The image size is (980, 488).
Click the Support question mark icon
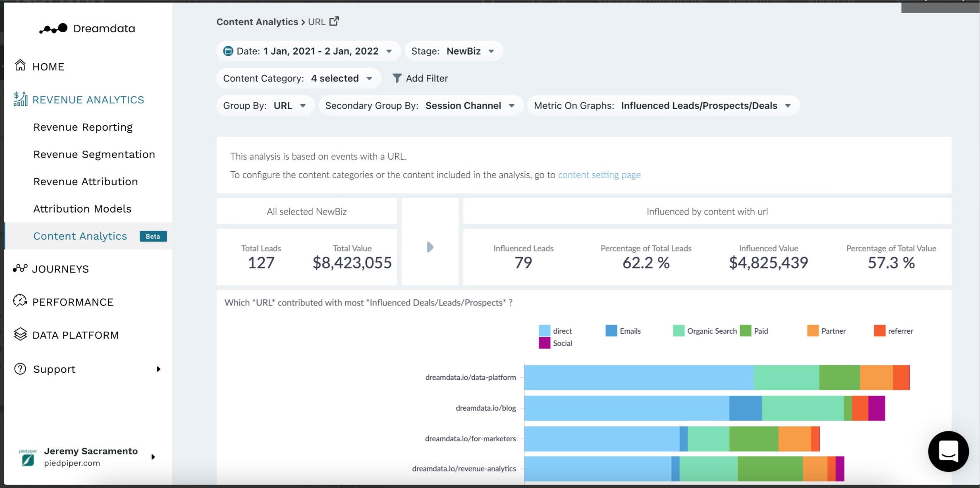(x=20, y=368)
